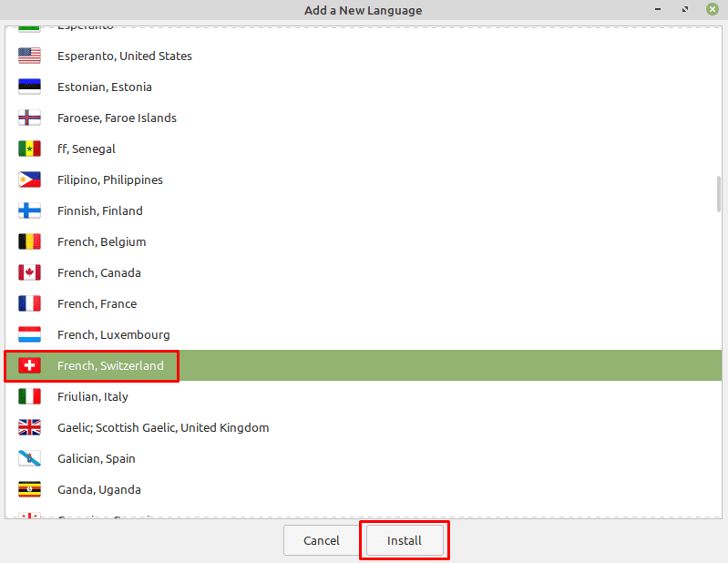Minimize the Add a New Language window

click(x=658, y=9)
